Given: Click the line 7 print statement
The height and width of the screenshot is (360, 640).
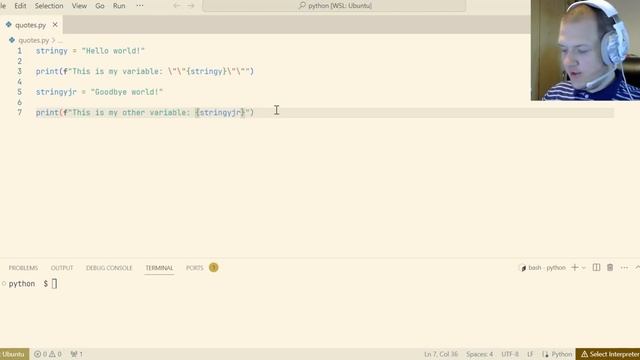Looking at the screenshot, I should (x=145, y=112).
